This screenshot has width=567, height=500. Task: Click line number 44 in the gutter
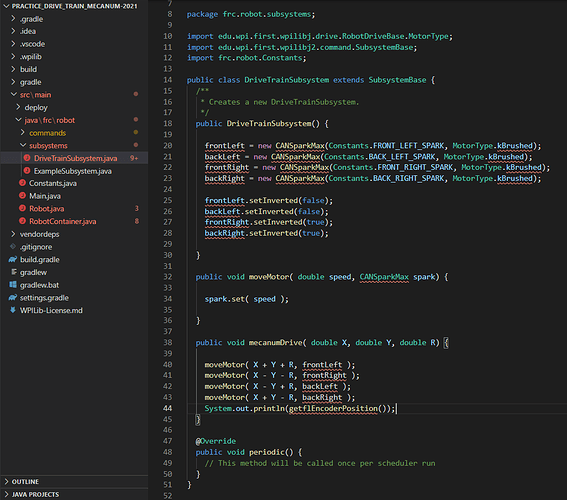pos(167,408)
